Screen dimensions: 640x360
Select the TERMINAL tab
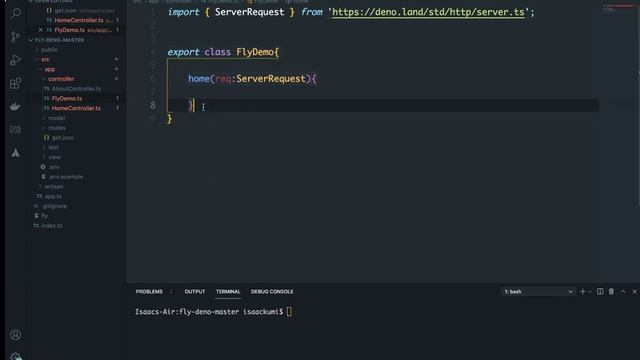pyautogui.click(x=228, y=291)
